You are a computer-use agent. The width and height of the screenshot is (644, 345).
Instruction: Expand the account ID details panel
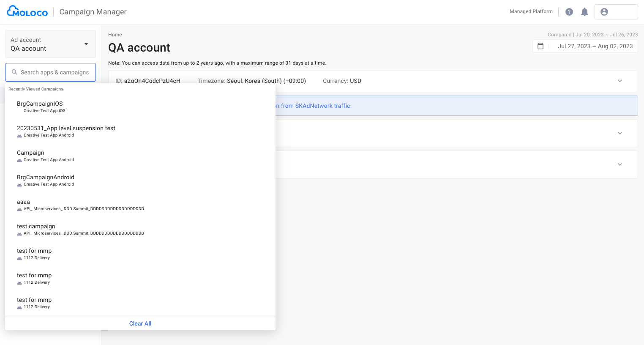tap(619, 81)
